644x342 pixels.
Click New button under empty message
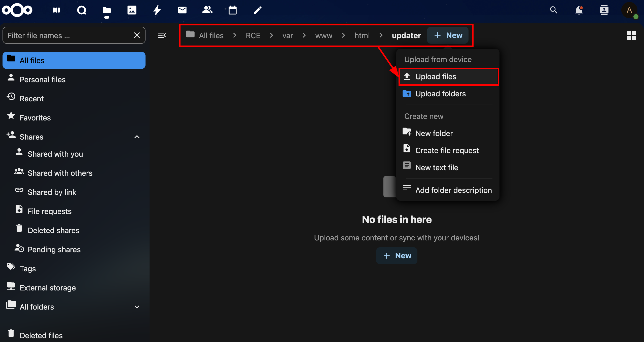click(x=397, y=255)
